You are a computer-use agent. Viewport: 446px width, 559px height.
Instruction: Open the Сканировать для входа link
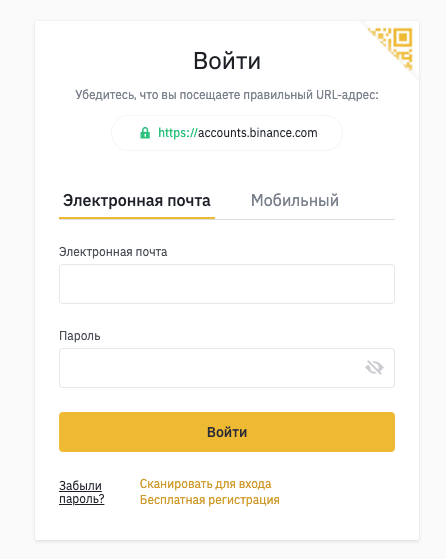click(205, 484)
